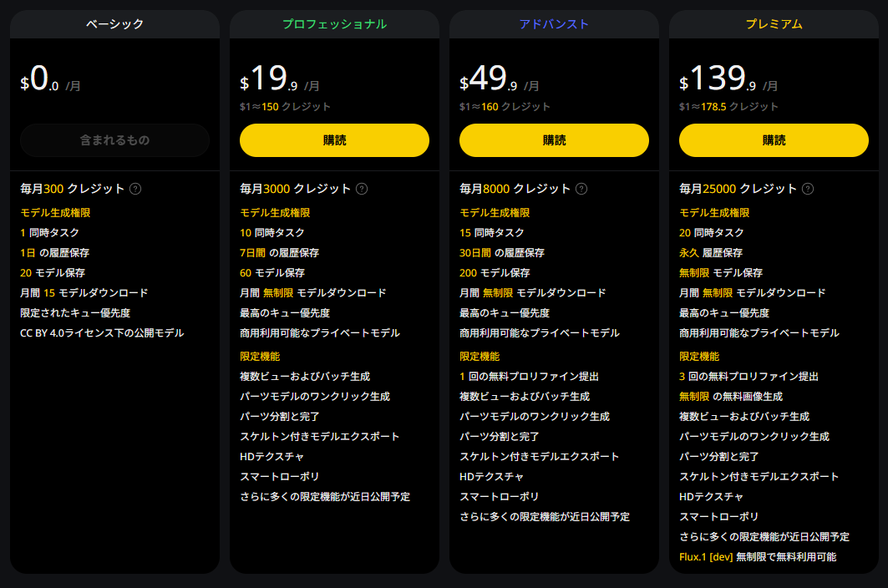Image resolution: width=888 pixels, height=588 pixels.
Task: Click the yellow プレミアム plan heading
Action: (x=774, y=24)
